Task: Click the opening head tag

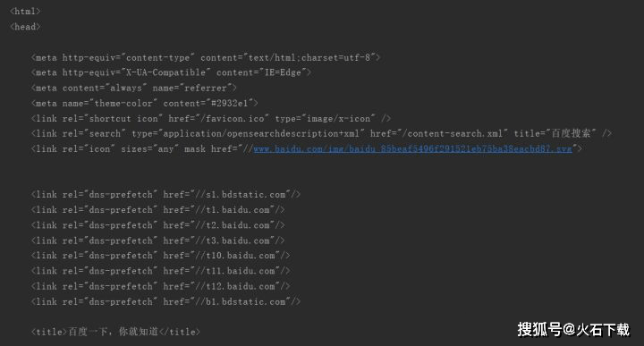Action: pyautogui.click(x=25, y=27)
